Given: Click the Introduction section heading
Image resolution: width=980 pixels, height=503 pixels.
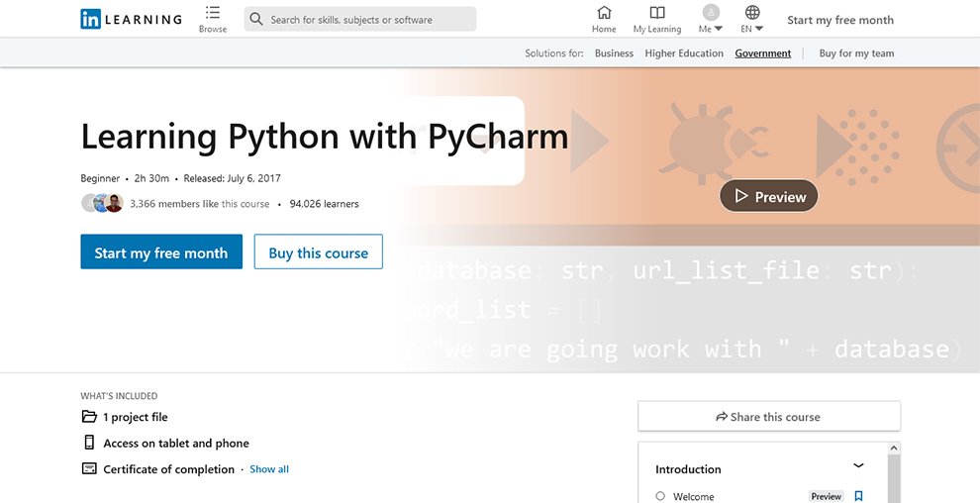Looking at the screenshot, I should tap(688, 468).
